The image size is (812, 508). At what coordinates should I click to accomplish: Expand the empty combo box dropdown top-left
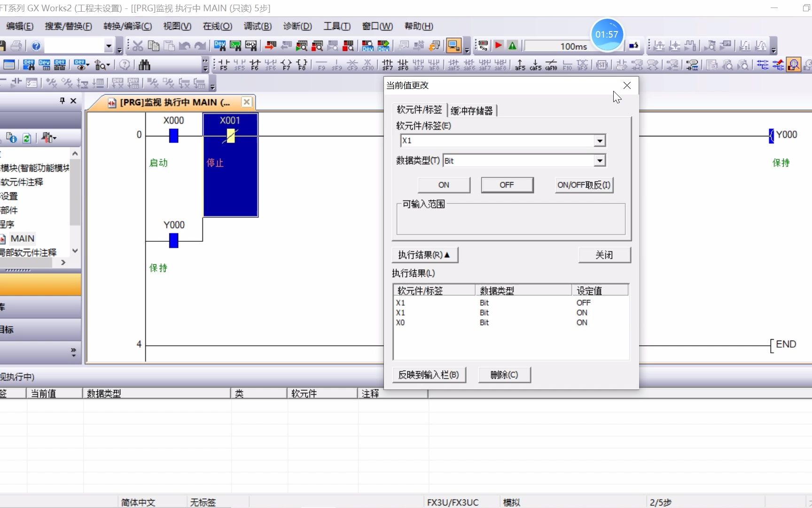pyautogui.click(x=109, y=46)
